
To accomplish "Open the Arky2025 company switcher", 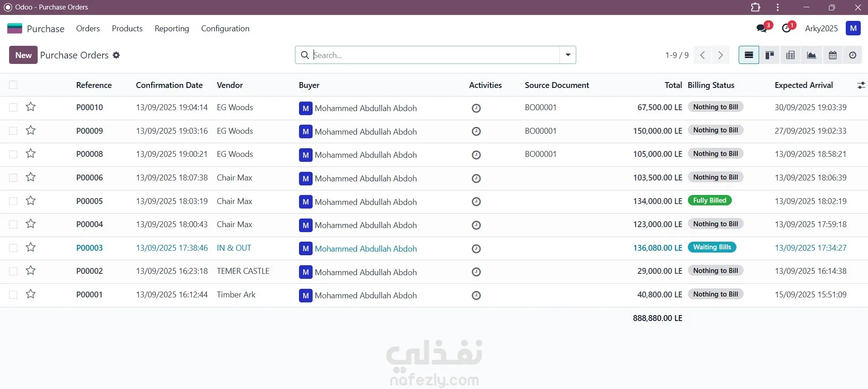I will [821, 28].
